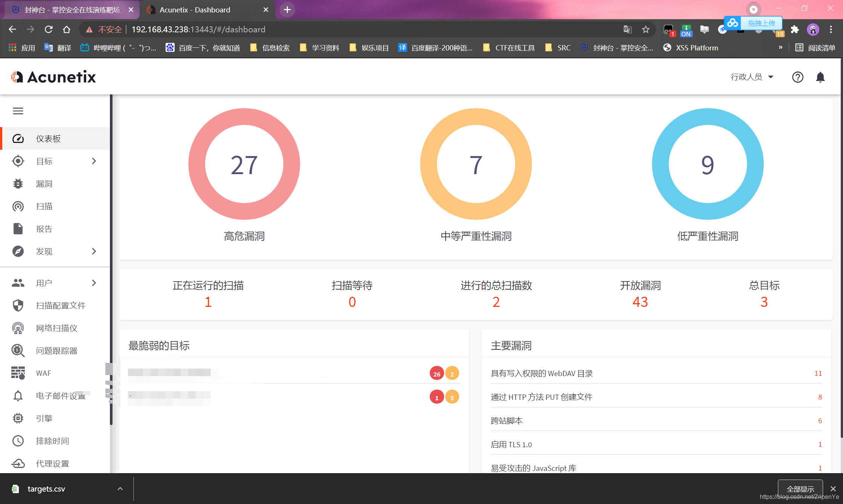
Task: Click 易受攻击的 JavaScript 库 row
Action: coord(656,468)
